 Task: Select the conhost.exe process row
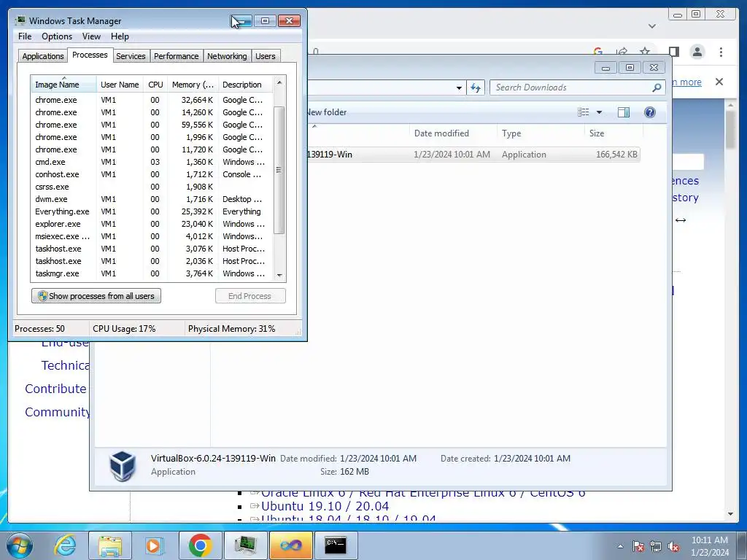(152, 174)
